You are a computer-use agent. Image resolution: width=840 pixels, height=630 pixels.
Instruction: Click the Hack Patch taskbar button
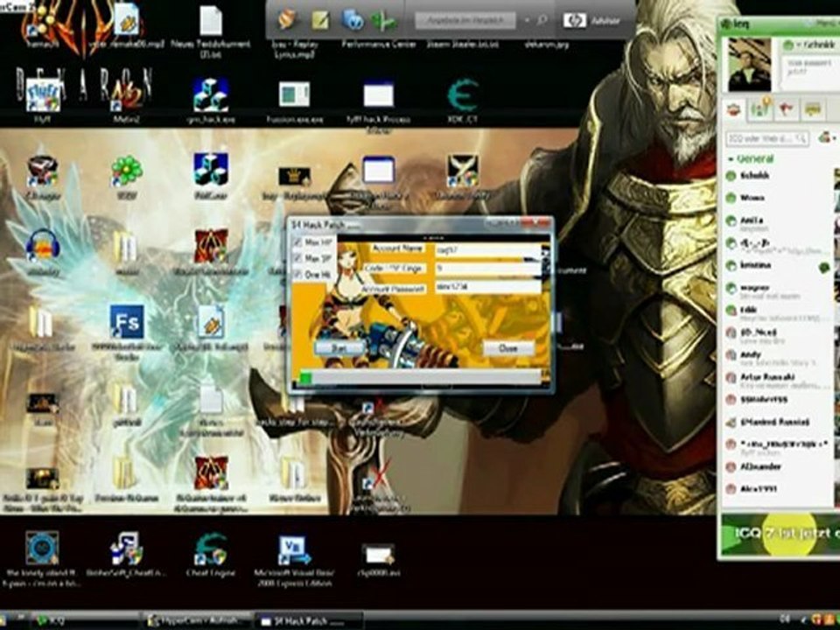309,621
